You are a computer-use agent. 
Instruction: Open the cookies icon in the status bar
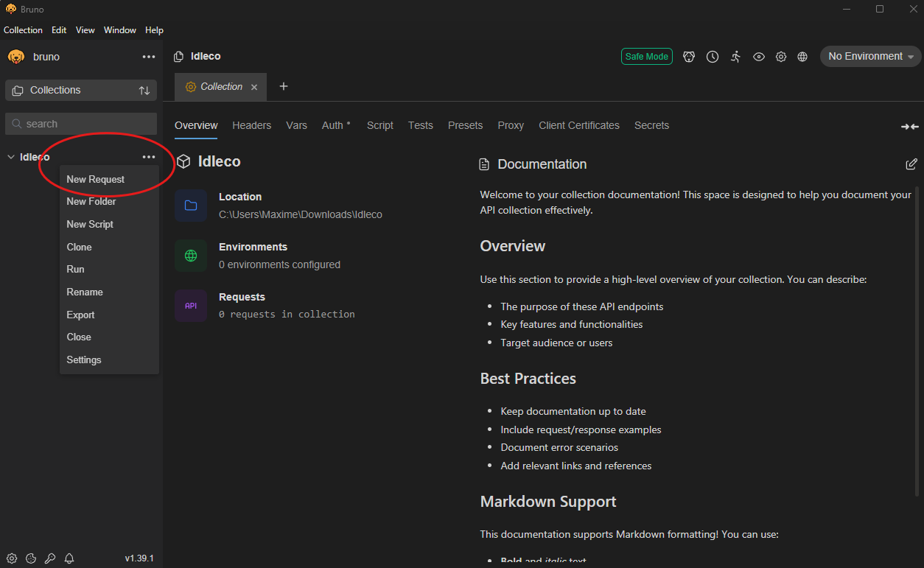(x=31, y=558)
